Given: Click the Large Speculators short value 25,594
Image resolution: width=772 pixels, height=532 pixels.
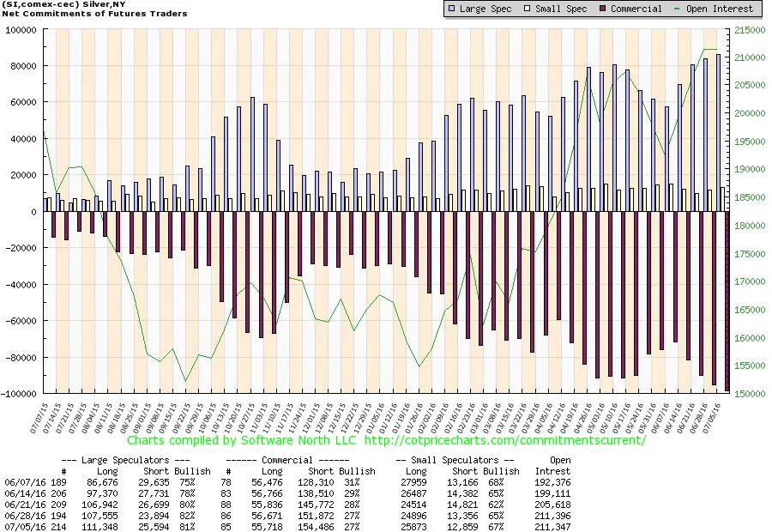Looking at the screenshot, I should [154, 527].
